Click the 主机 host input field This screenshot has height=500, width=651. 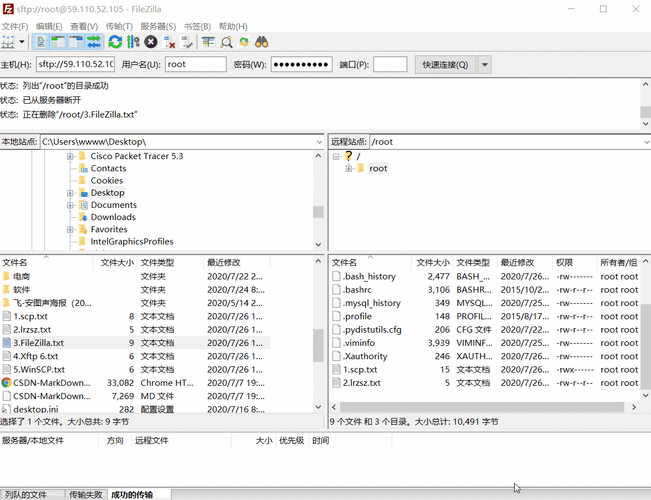pos(76,64)
